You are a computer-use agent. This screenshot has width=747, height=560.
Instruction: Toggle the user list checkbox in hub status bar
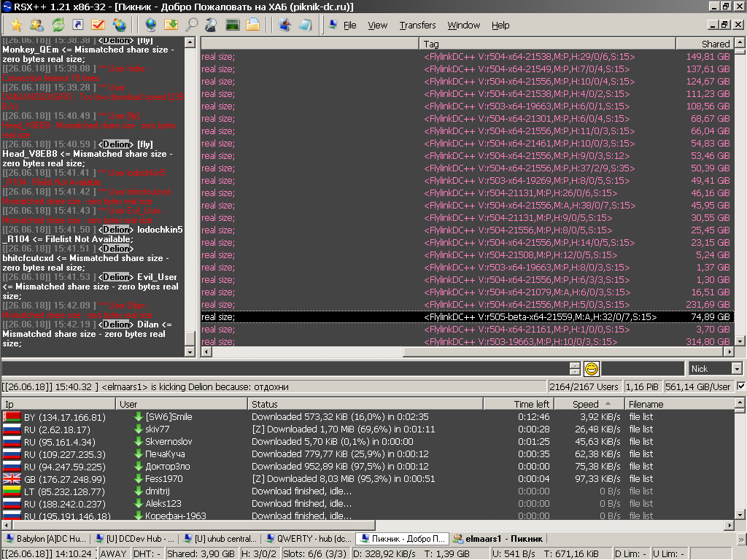click(x=741, y=386)
